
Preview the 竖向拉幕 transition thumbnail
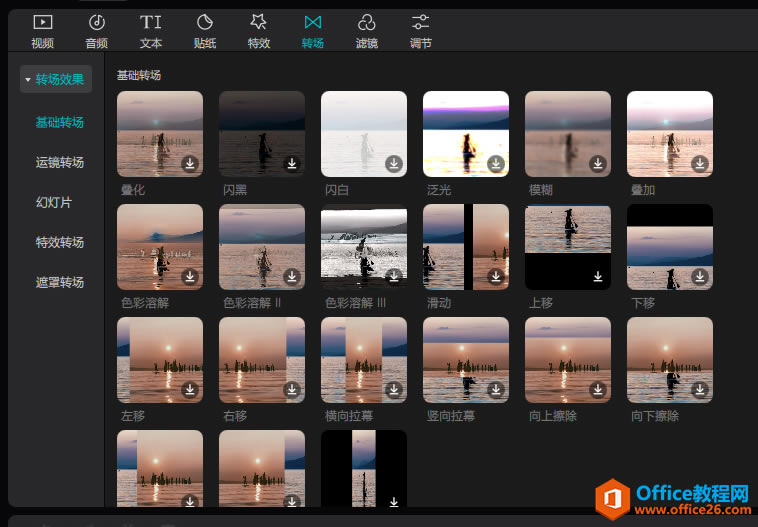pyautogui.click(x=466, y=360)
